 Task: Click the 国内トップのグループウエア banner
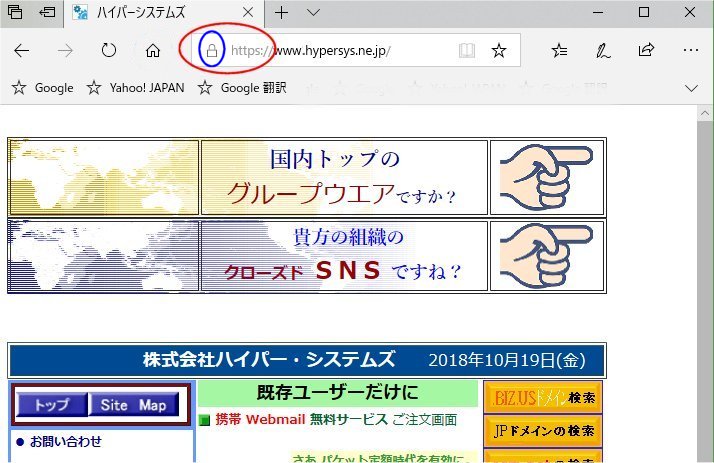[x=344, y=177]
